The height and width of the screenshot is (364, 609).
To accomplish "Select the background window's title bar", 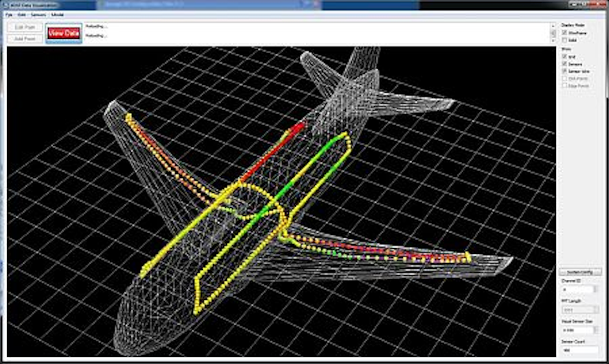I will pyautogui.click(x=210, y=5).
